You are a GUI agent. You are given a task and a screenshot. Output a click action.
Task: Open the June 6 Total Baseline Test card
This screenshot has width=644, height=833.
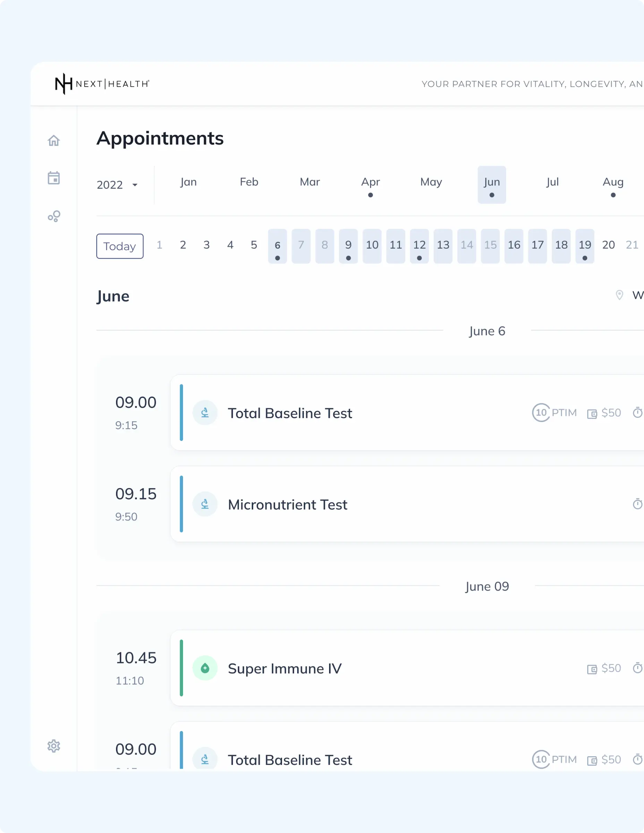point(407,413)
